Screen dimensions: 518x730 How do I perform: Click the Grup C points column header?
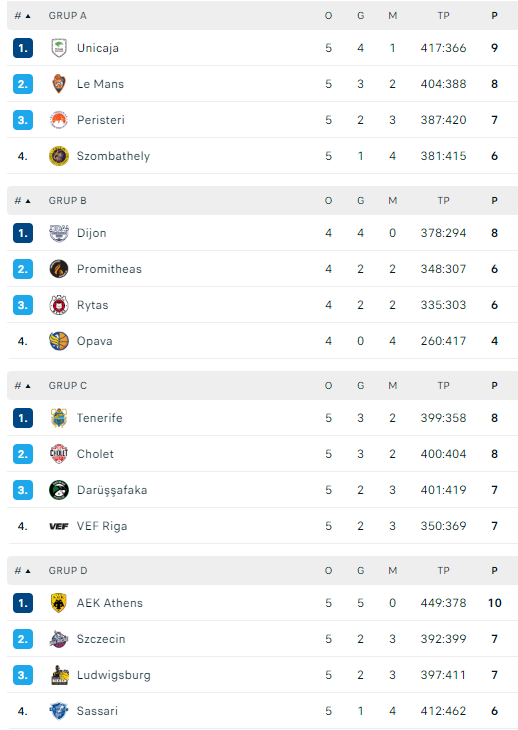tap(494, 385)
